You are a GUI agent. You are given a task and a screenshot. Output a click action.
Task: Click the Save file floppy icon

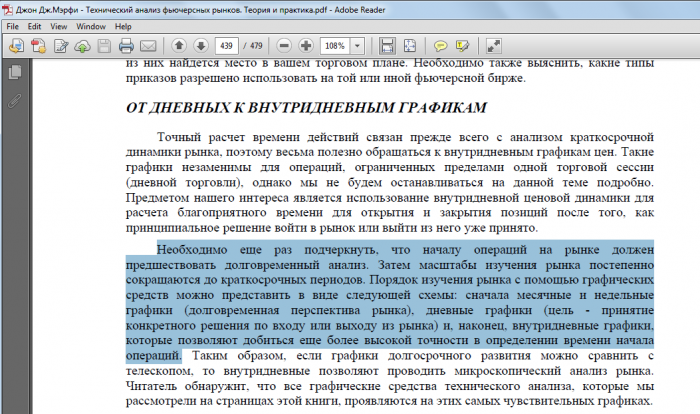104,46
